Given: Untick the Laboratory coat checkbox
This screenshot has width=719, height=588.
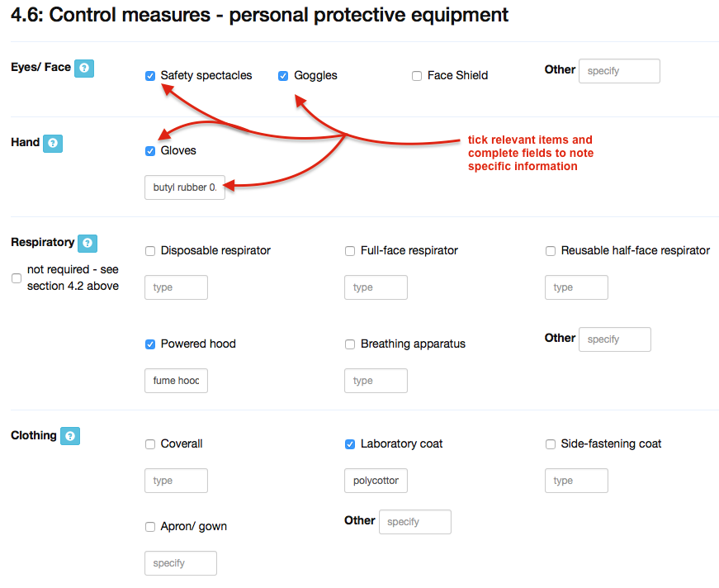Looking at the screenshot, I should click(x=350, y=444).
